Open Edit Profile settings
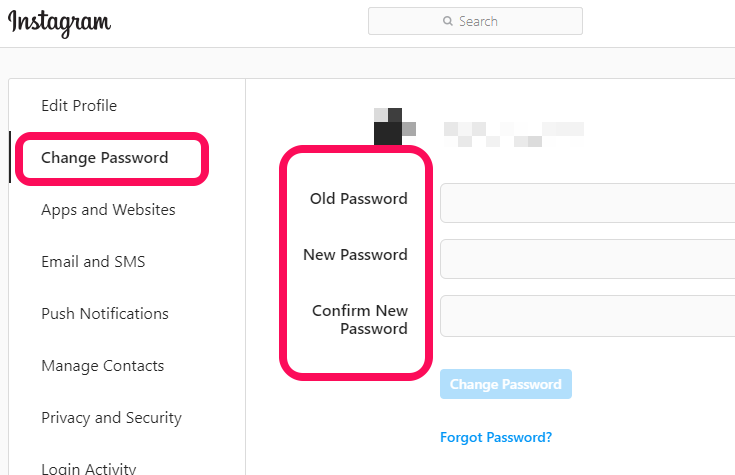Screen dimensions: 735x475 [79, 106]
